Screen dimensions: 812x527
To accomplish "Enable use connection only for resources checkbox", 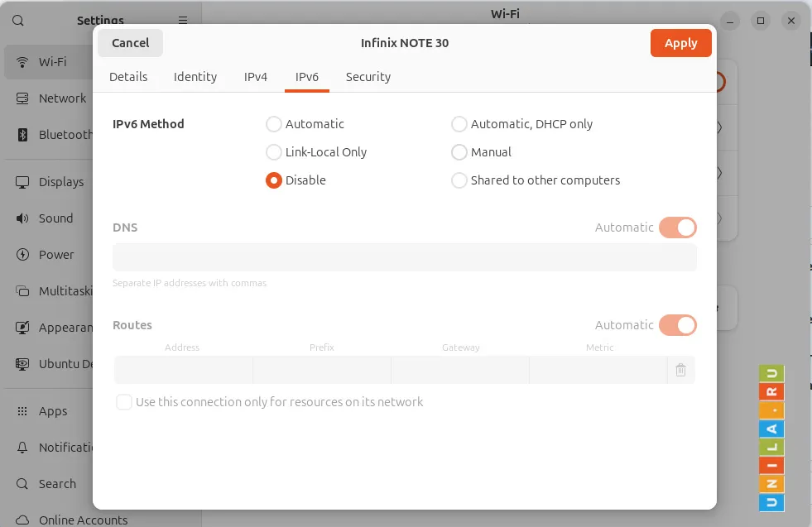I will pos(124,402).
